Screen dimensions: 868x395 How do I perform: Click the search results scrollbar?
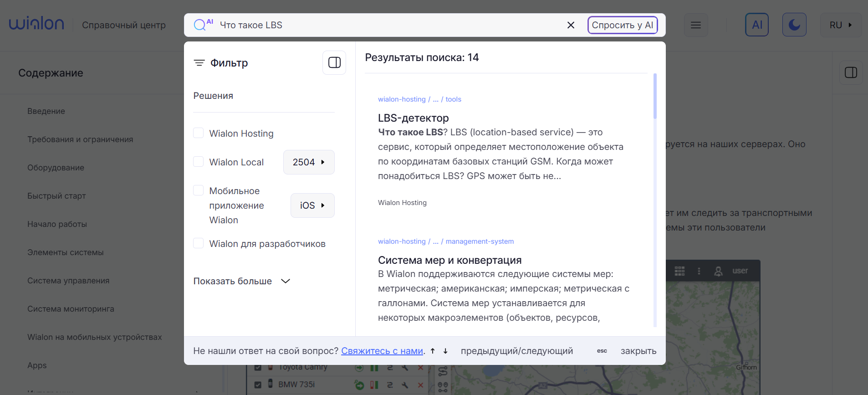(655, 96)
